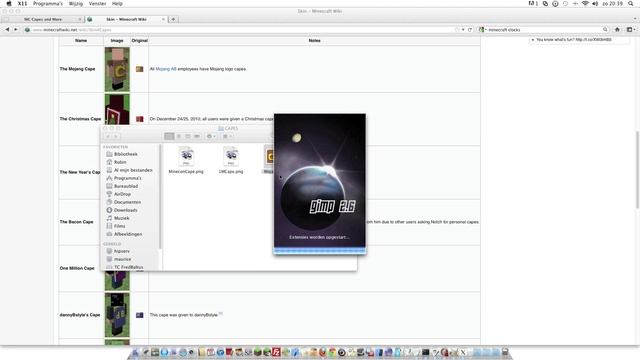Screen dimensions: 640x360
Task: Go forward in the CAPES Finder window
Action: (116, 136)
